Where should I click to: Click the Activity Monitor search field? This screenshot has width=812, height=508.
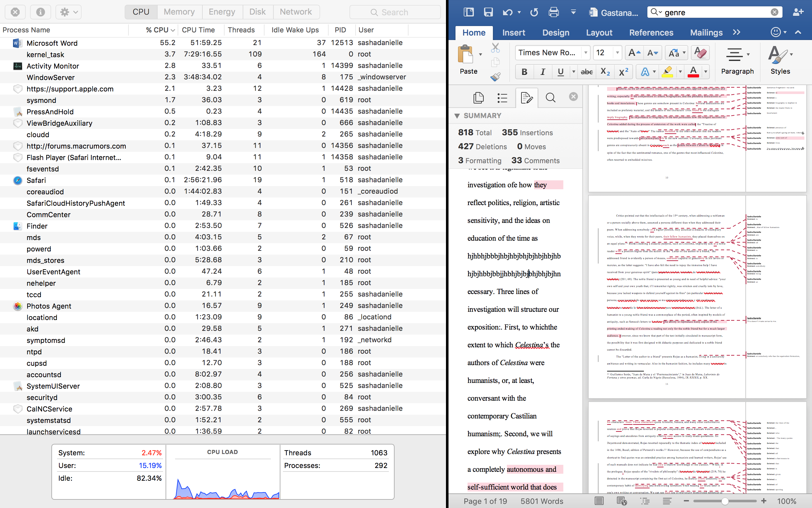point(395,12)
